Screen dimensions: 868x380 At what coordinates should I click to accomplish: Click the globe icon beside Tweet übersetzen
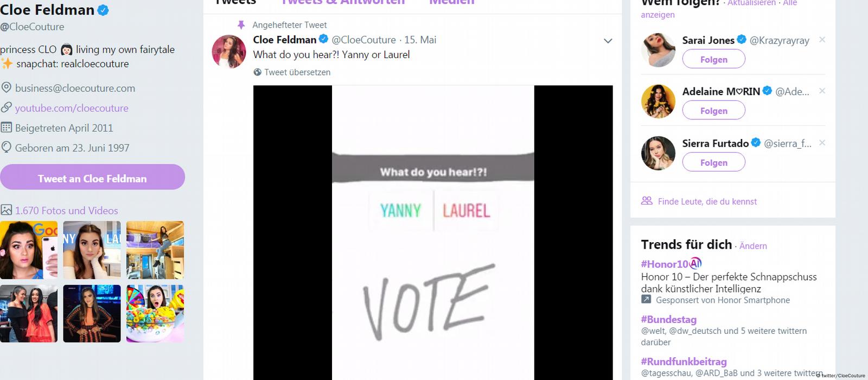257,72
